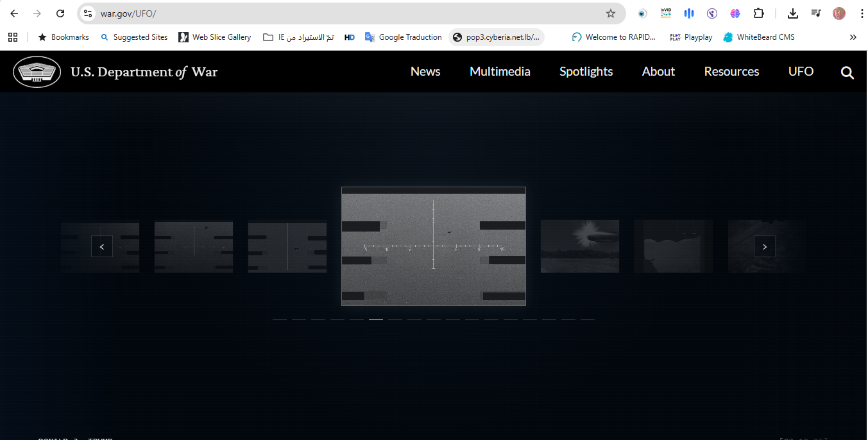
Task: Open the Arabic-named IE imports bookmark folder
Action: click(299, 37)
